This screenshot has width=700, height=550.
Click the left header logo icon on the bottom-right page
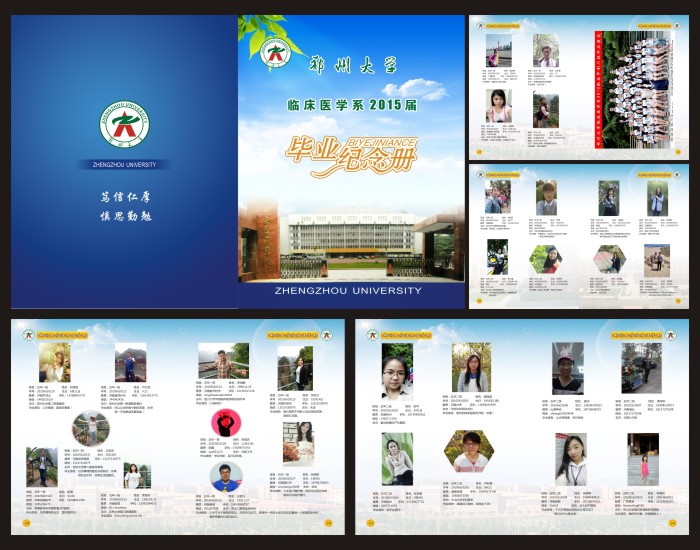pyautogui.click(x=372, y=335)
